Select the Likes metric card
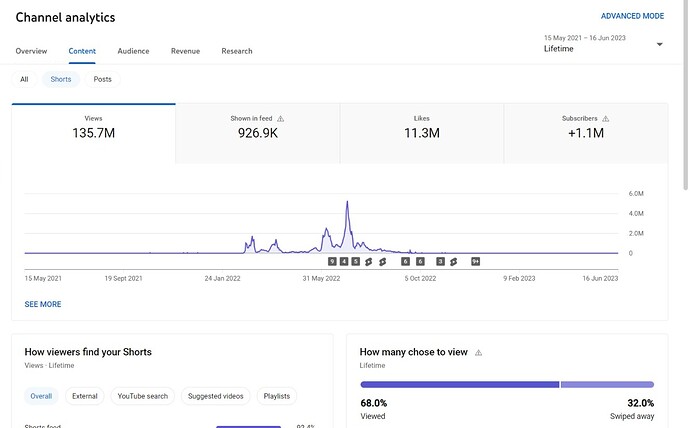690x428 pixels. coord(422,133)
